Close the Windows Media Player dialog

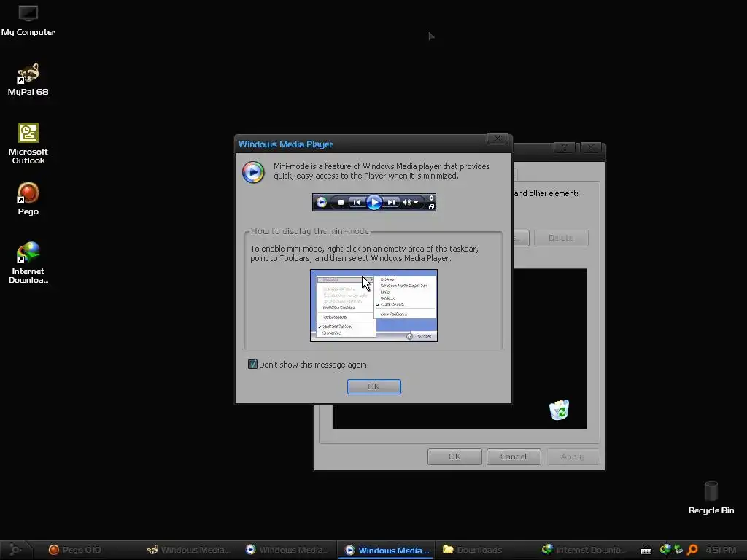click(x=498, y=139)
